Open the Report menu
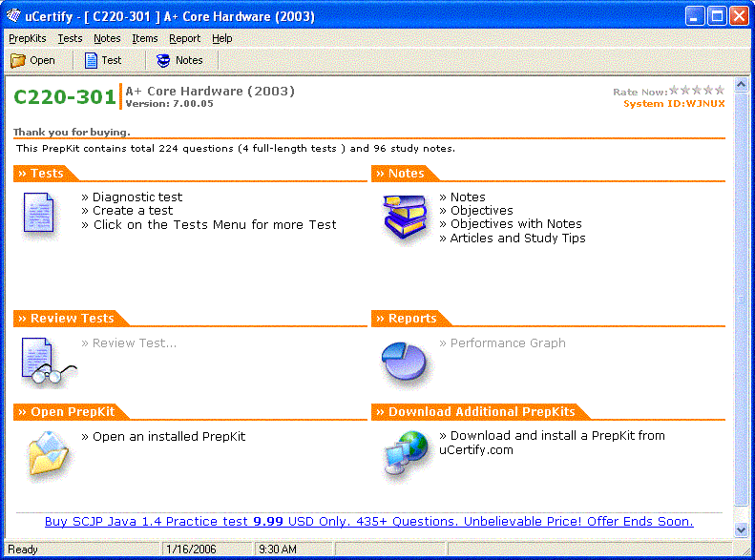This screenshot has height=560, width=755. click(184, 38)
